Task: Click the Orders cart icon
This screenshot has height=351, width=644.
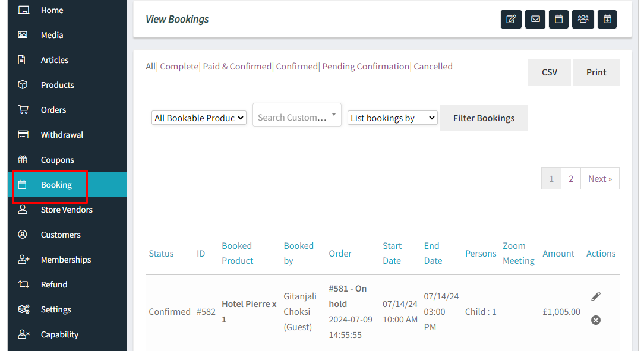Action: (x=23, y=110)
